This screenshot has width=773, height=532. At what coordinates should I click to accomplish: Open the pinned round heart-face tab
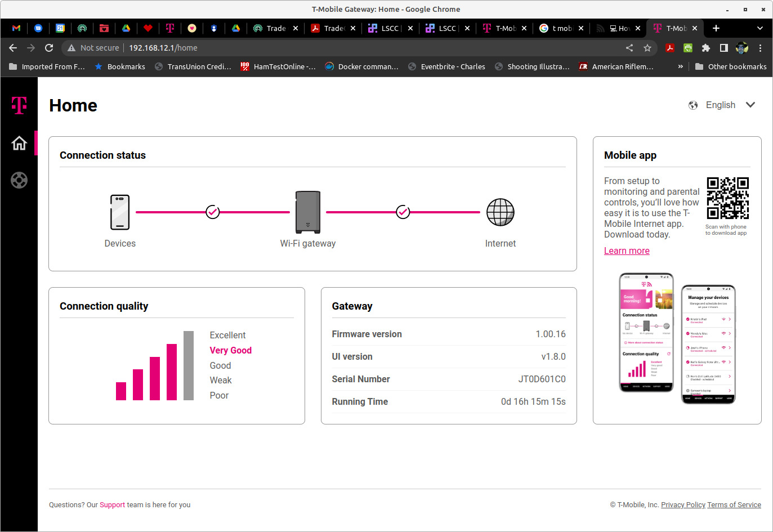point(192,28)
